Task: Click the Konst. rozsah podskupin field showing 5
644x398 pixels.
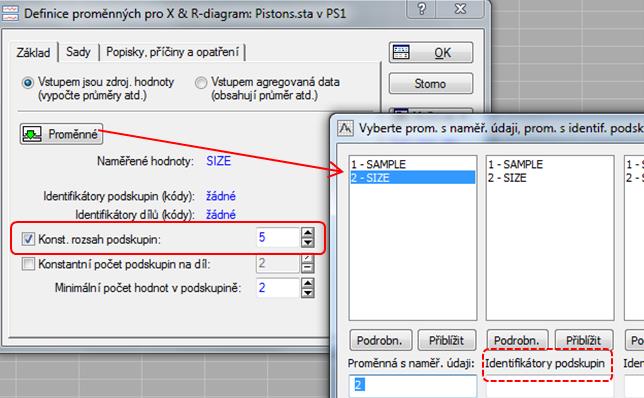Action: tap(277, 237)
